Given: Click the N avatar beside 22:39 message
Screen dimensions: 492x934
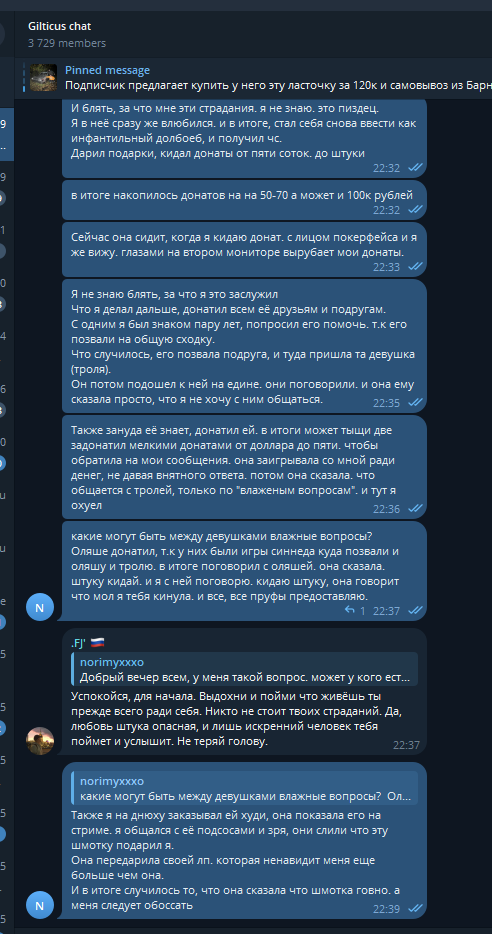Looking at the screenshot, I should pyautogui.click(x=40, y=905).
